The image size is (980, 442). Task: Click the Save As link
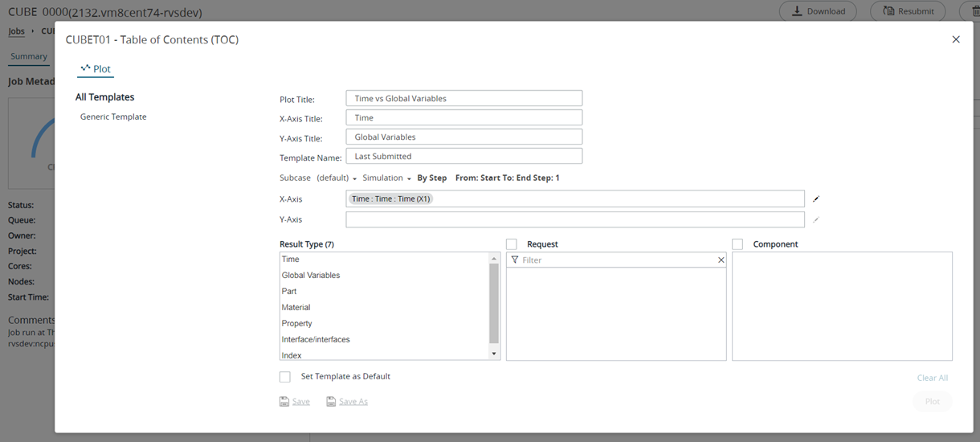pos(353,401)
